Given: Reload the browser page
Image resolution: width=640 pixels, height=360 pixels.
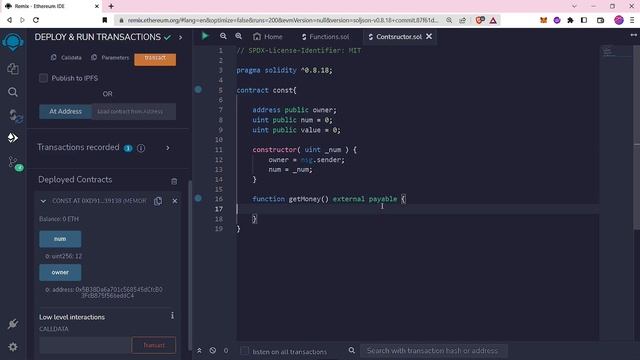Looking at the screenshot, I should [x=36, y=20].
